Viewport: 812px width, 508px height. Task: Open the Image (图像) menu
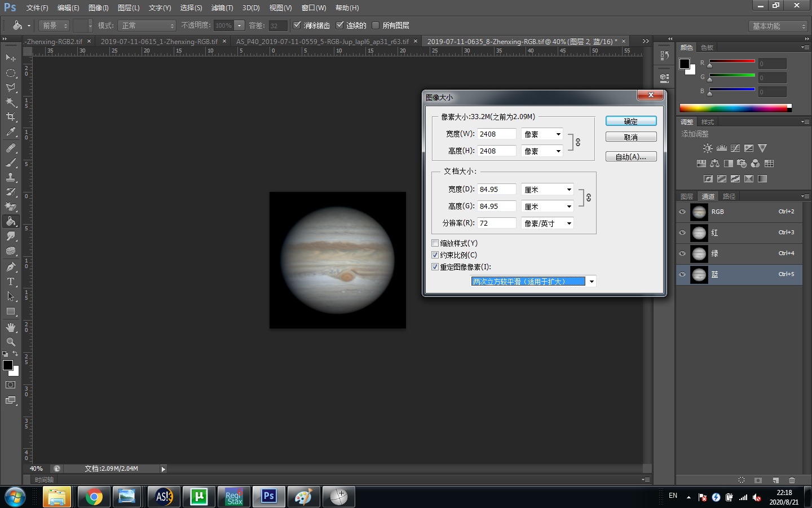tap(98, 8)
